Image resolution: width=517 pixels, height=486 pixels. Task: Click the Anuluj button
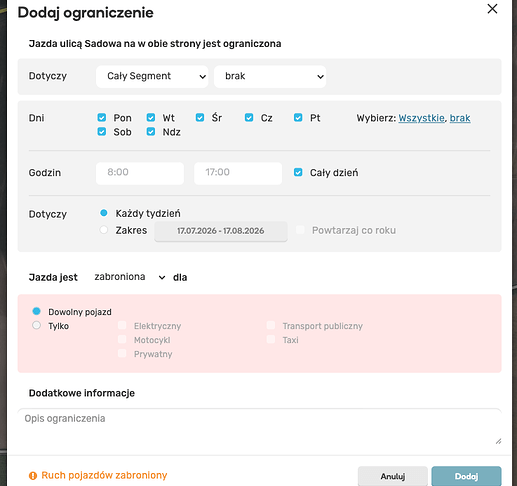393,476
